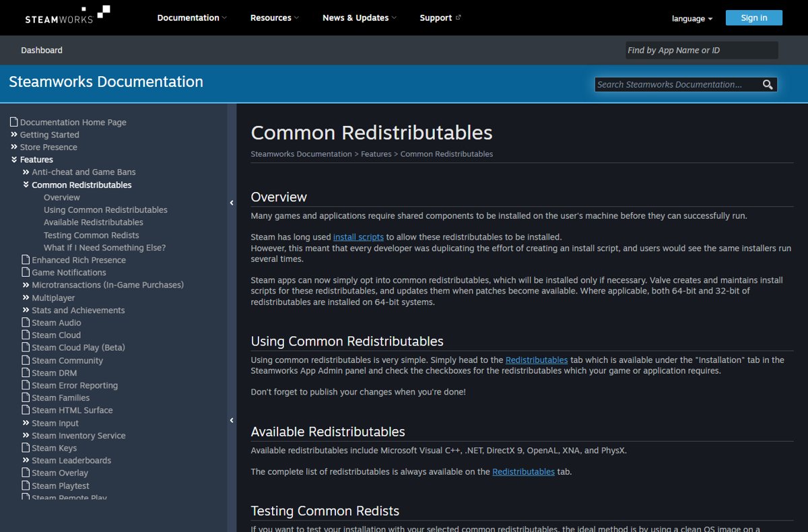
Task: Open the Resources menu
Action: tap(275, 18)
